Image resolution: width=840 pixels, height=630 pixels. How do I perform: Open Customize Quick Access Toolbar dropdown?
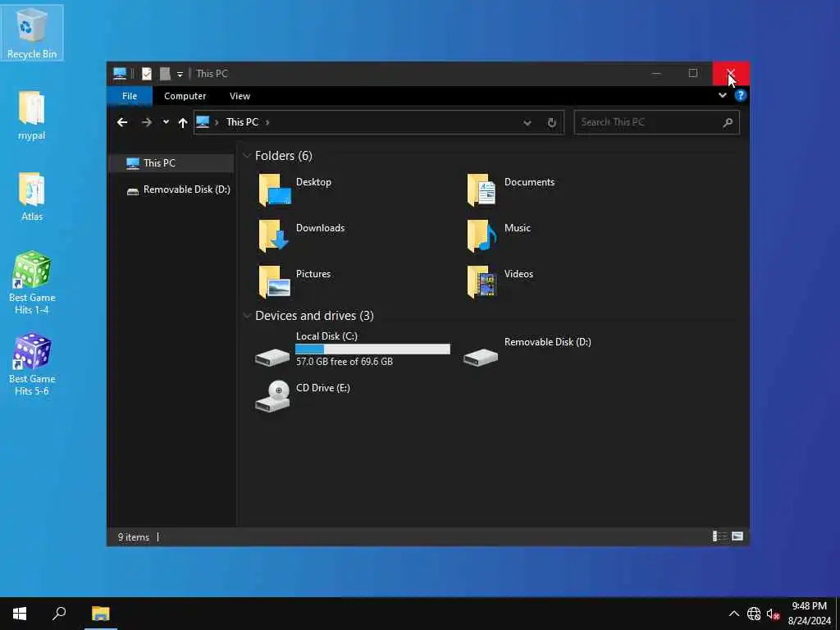[x=180, y=75]
